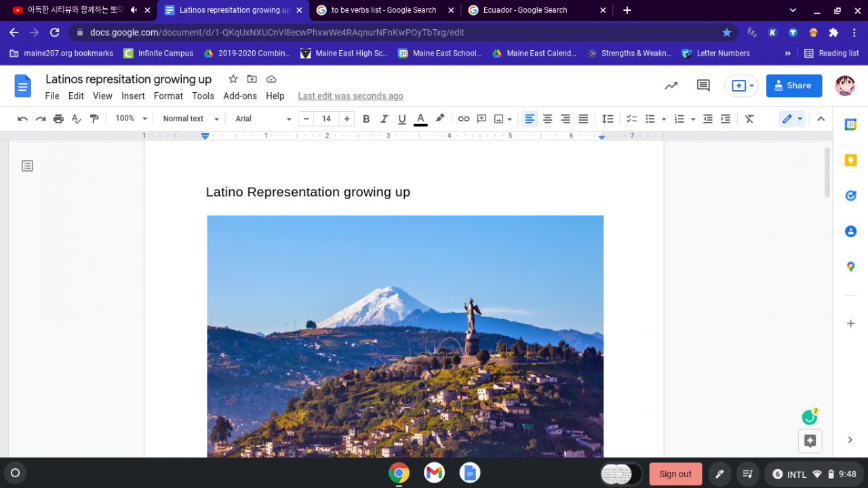Open the text color picker
868x488 pixels.
point(420,119)
